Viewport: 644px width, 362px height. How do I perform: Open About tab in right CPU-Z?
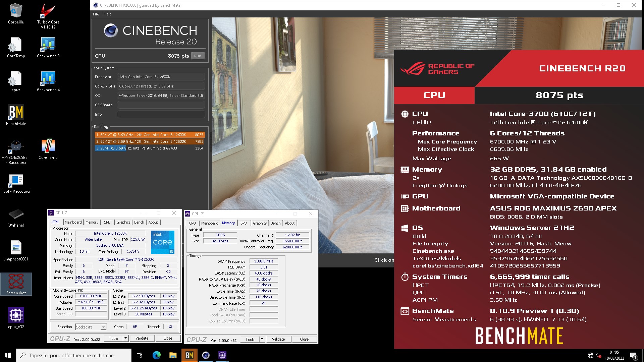coord(289,223)
